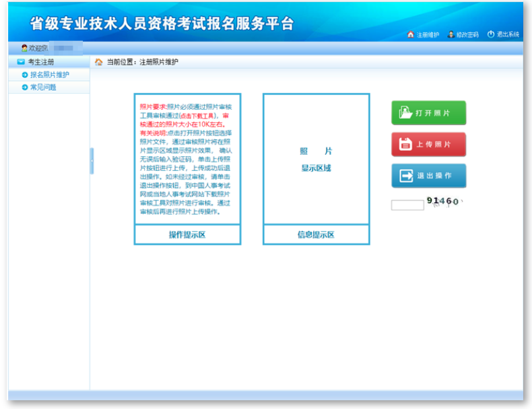Click the exit arrow icon on 退出操作
The image size is (532, 409).
pyautogui.click(x=406, y=176)
